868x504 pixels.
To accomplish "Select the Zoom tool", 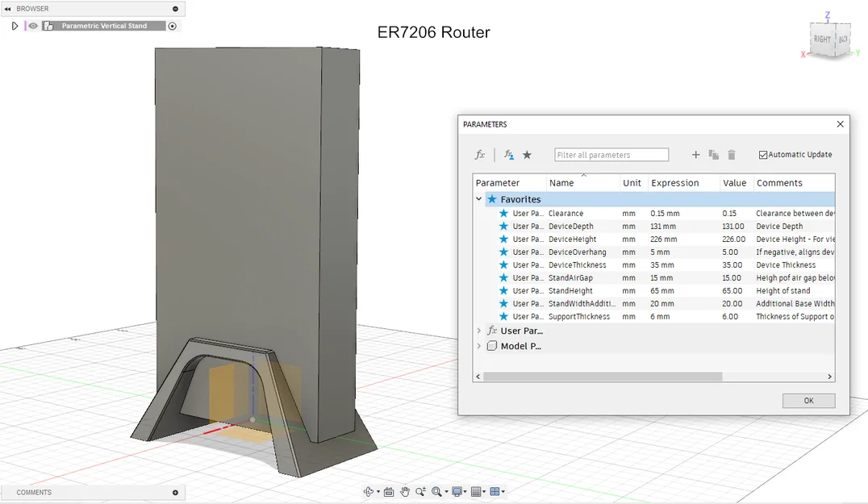I will point(420,491).
